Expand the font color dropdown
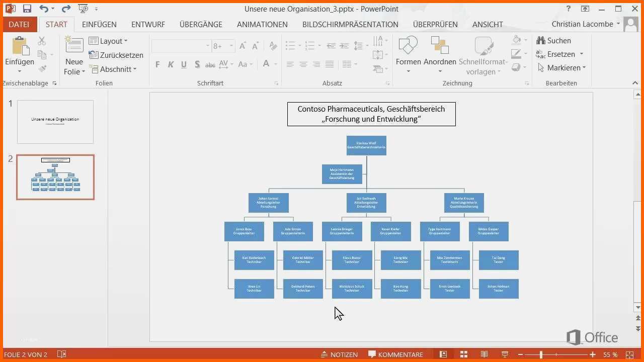This screenshot has width=644, height=362. (276, 64)
